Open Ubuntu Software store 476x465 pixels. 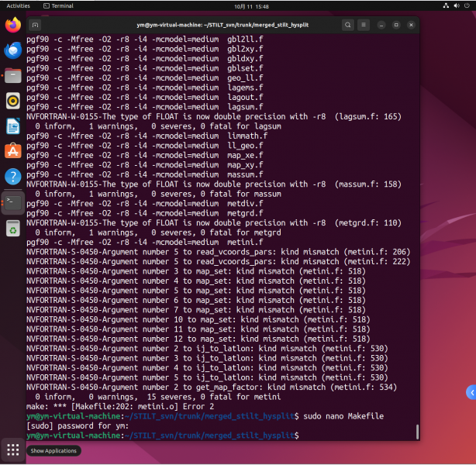(x=12, y=150)
